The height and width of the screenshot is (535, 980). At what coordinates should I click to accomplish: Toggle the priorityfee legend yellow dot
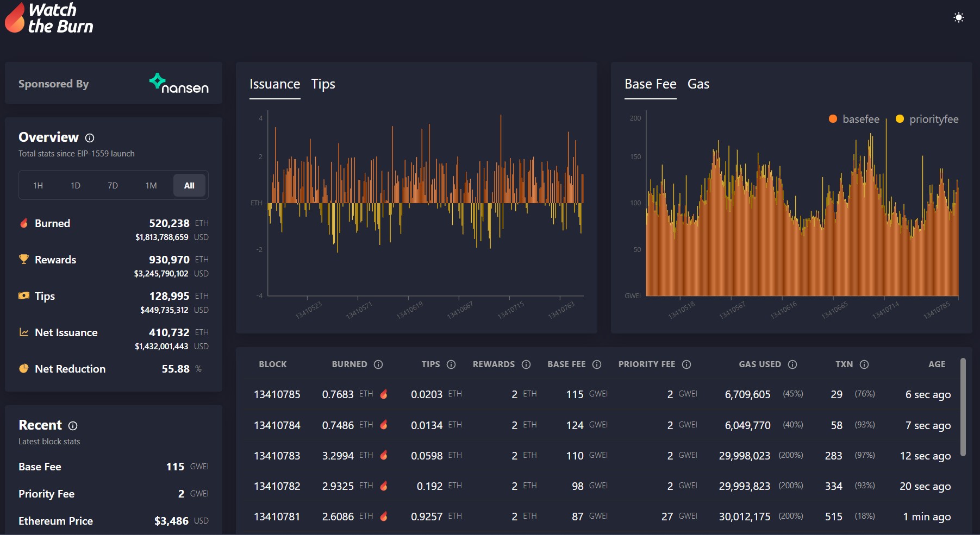point(900,119)
